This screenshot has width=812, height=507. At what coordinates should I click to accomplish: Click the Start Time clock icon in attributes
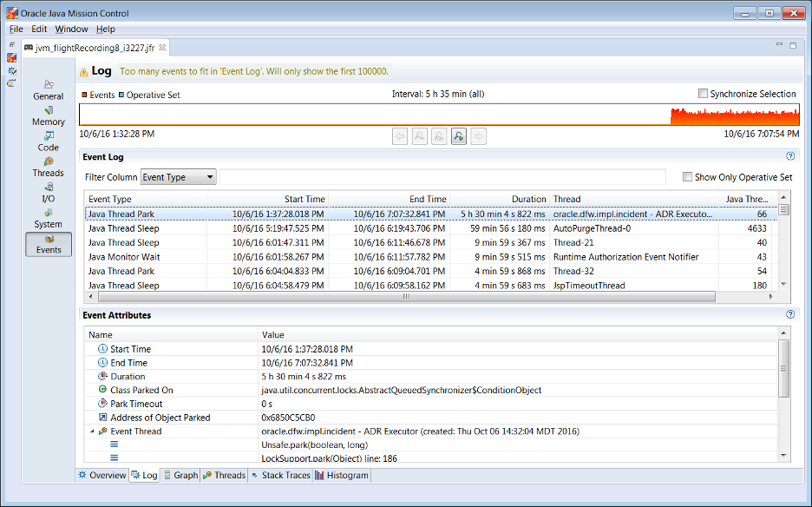[102, 349]
